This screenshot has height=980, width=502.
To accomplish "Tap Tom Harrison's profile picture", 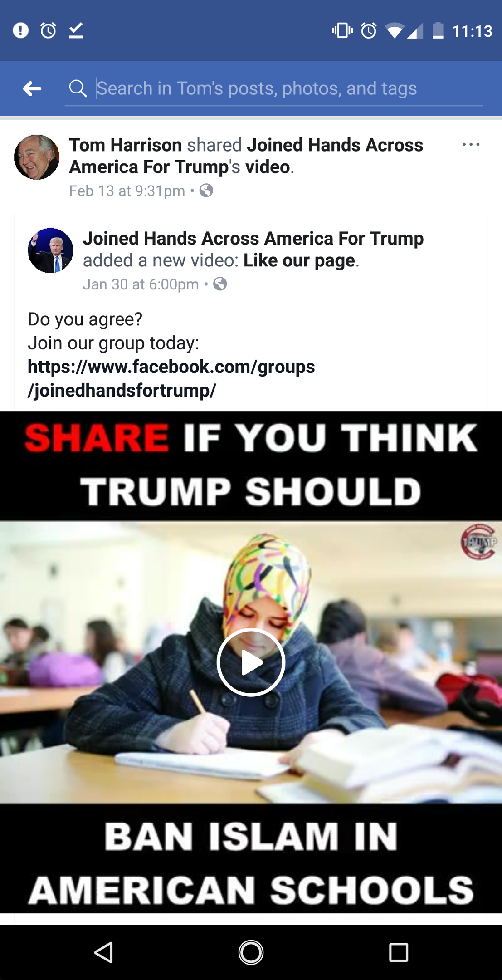I will click(x=37, y=157).
